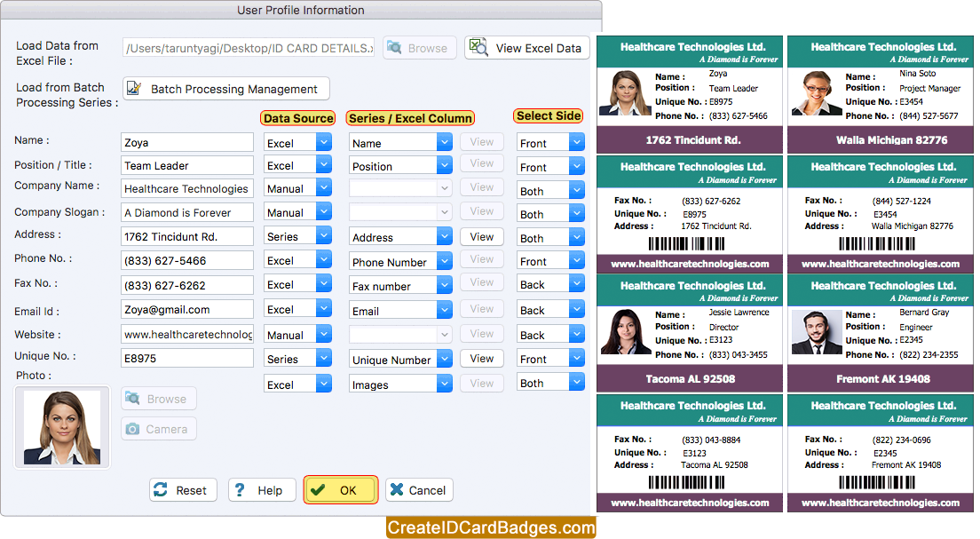Select the card back showing Fax (833) 627-6262
The image size is (980, 539).
(x=690, y=214)
